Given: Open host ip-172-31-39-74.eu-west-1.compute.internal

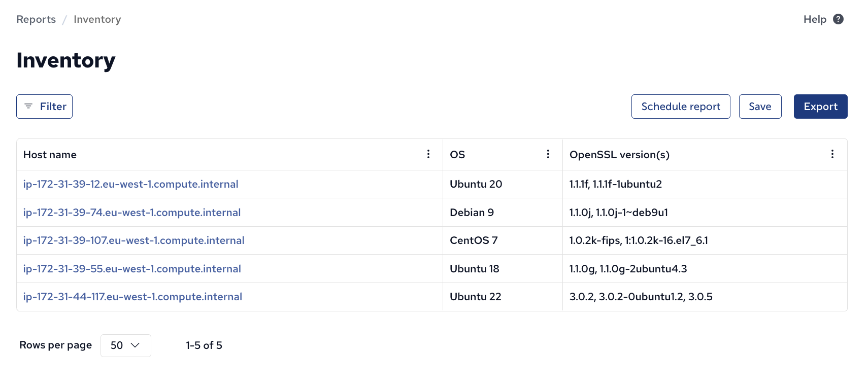Looking at the screenshot, I should click(x=132, y=213).
